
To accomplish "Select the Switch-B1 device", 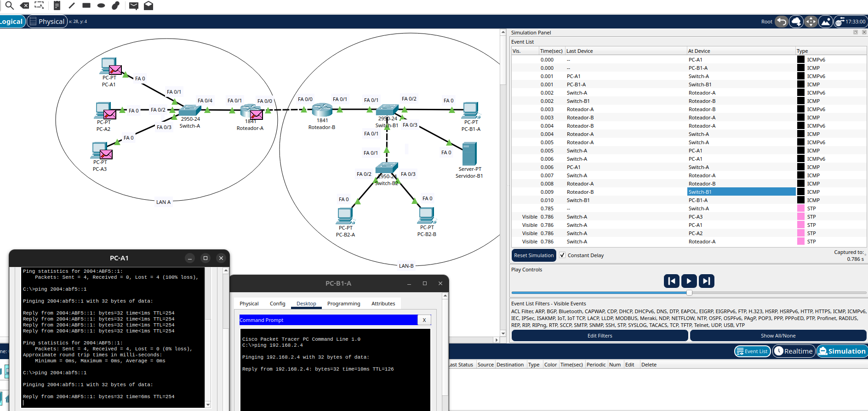I will click(387, 110).
